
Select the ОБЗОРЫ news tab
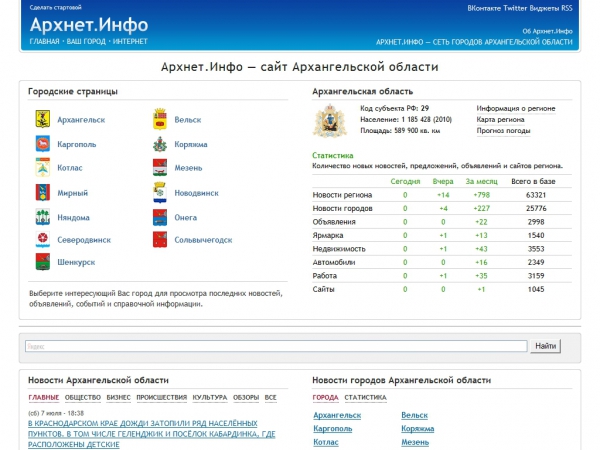(x=246, y=397)
